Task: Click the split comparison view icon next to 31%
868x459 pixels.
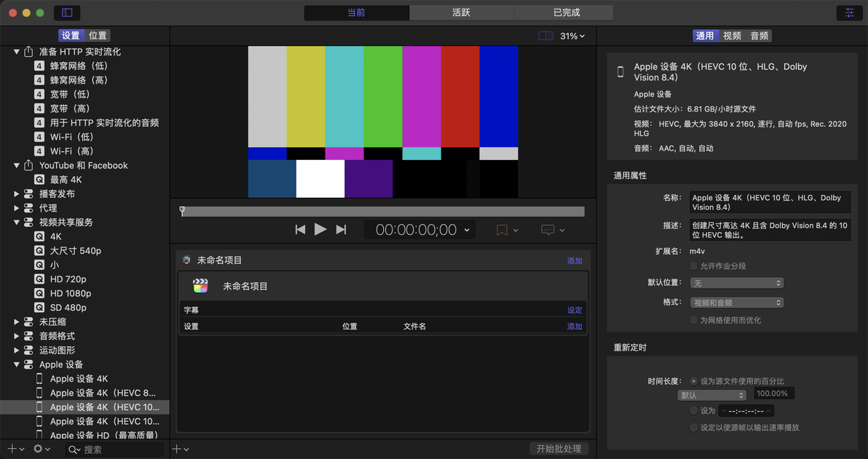Action: (x=546, y=36)
